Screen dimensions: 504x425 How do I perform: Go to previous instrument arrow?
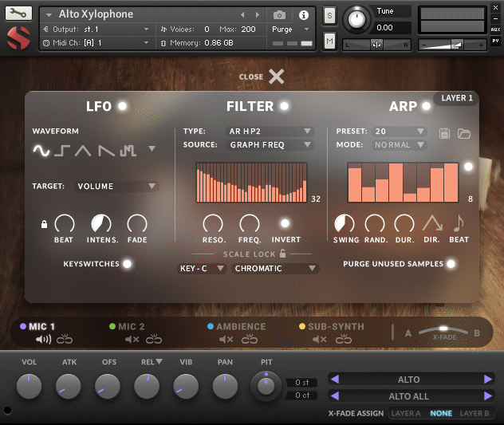242,15
